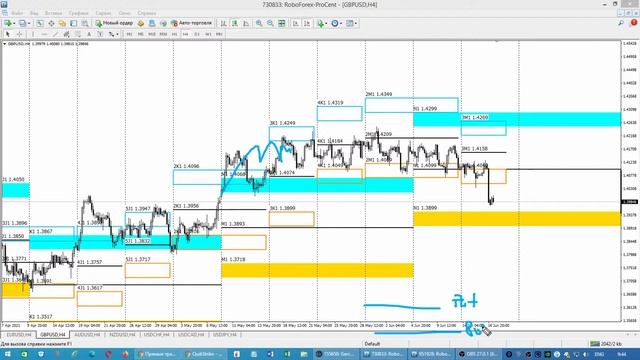640x360 pixels.
Task: Click the Новый ордер button
Action: tap(114, 23)
